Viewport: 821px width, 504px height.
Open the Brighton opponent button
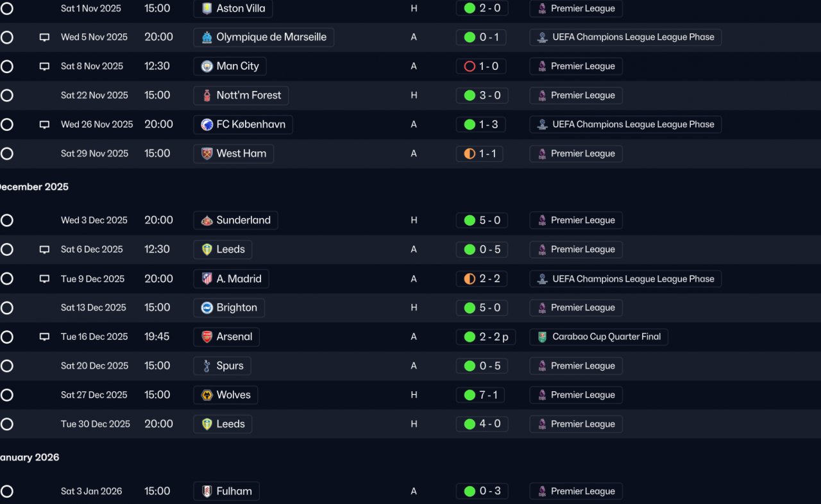[x=229, y=308]
